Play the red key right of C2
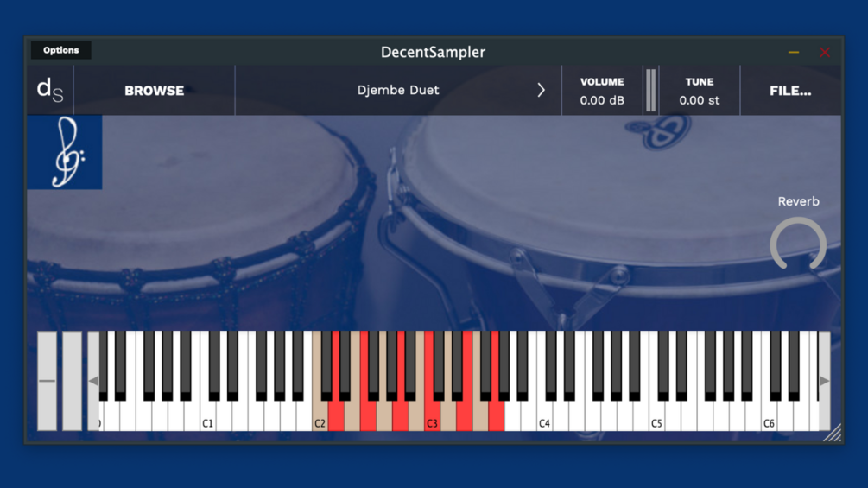This screenshot has height=488, width=868. tap(336, 416)
